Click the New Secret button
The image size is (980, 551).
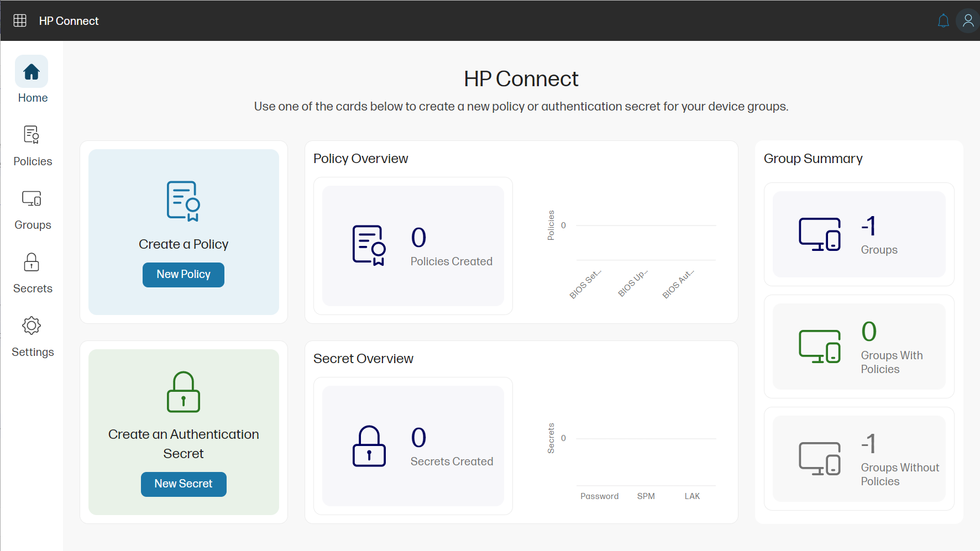(183, 484)
